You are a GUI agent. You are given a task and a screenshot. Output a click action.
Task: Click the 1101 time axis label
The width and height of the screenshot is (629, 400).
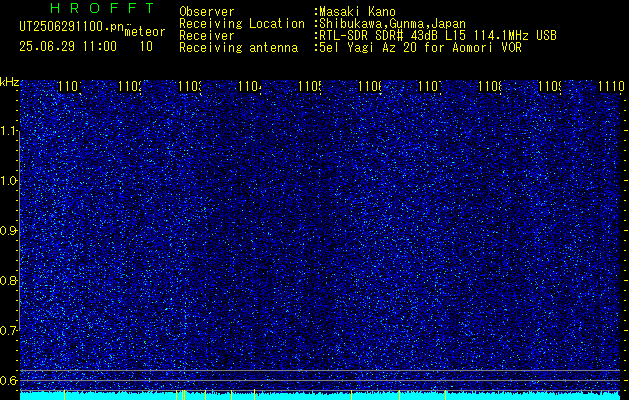(70, 86)
